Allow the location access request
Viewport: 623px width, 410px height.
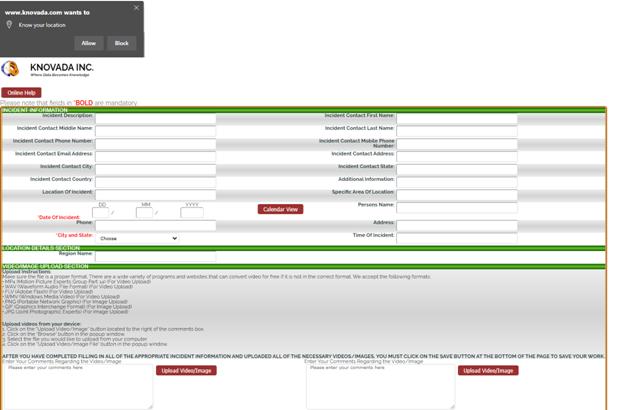pos(89,43)
